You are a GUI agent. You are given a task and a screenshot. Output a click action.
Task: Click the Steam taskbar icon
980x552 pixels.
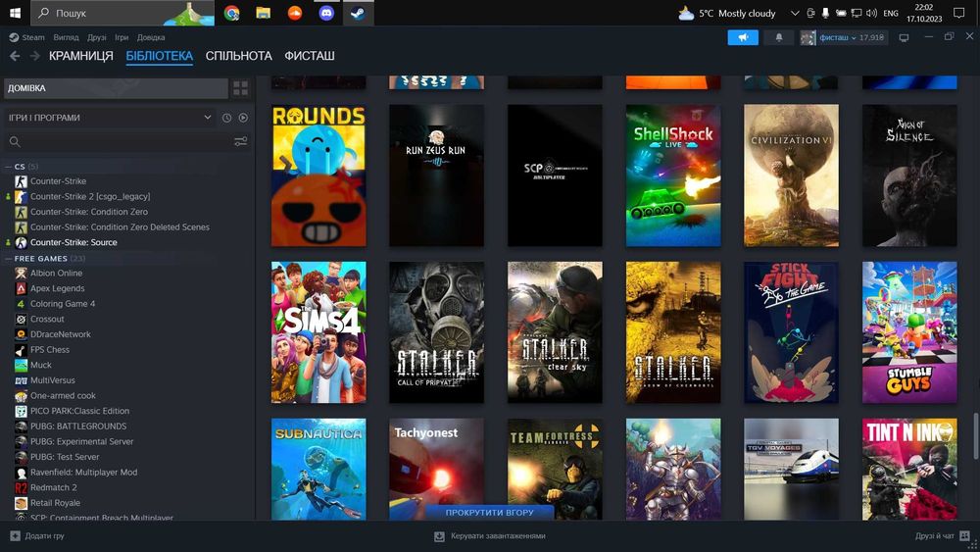[358, 13]
